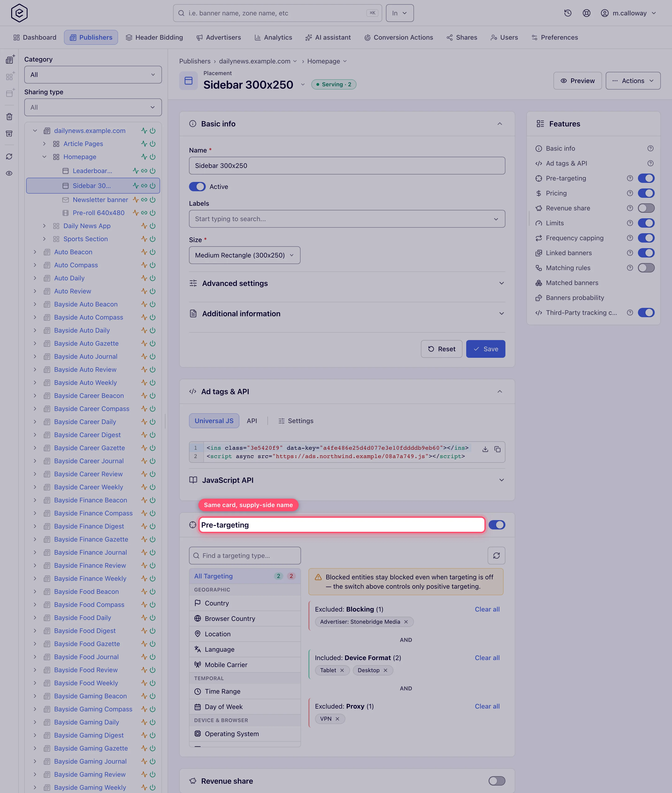
Task: Click the refresh icon in left rail
Action: (9, 157)
